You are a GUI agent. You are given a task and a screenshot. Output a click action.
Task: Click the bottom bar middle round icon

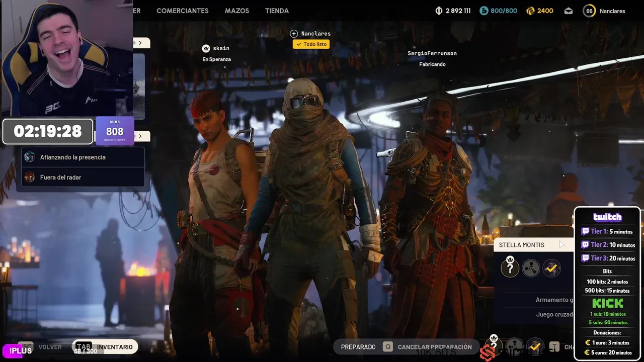coord(514,346)
